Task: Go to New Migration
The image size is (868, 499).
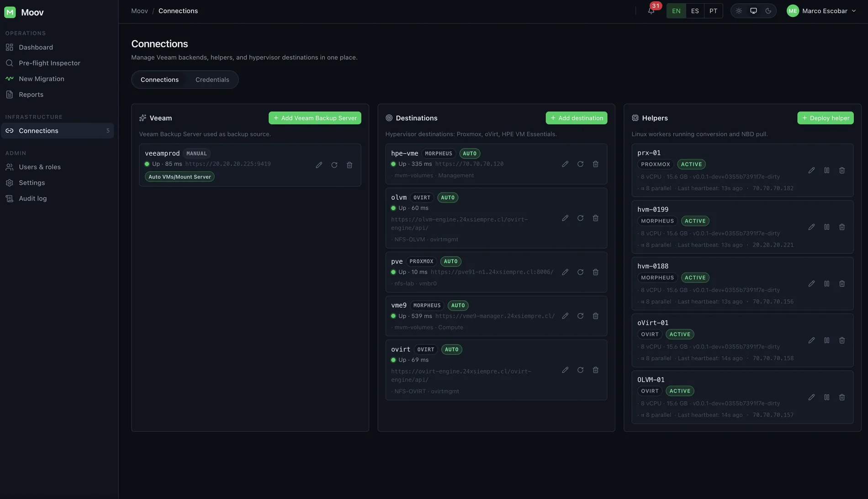Action: (57, 79)
